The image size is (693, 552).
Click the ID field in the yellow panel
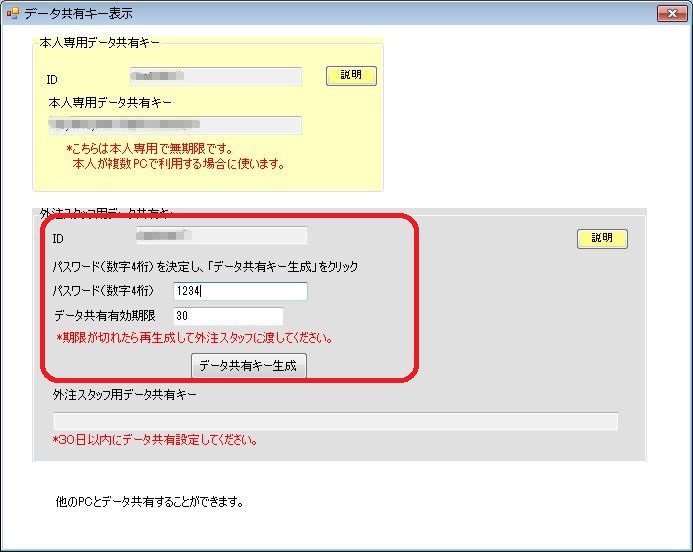tap(216, 76)
